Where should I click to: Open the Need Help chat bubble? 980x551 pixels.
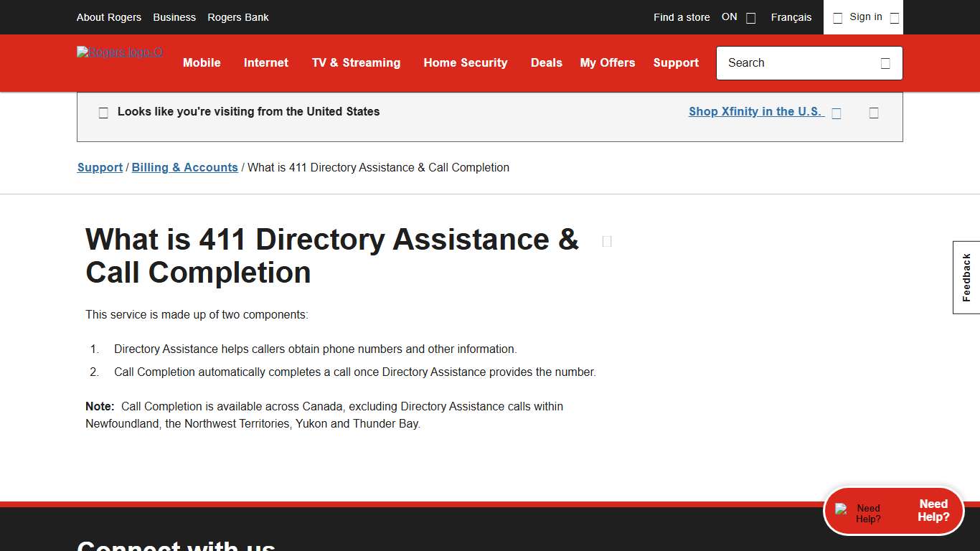tap(893, 510)
